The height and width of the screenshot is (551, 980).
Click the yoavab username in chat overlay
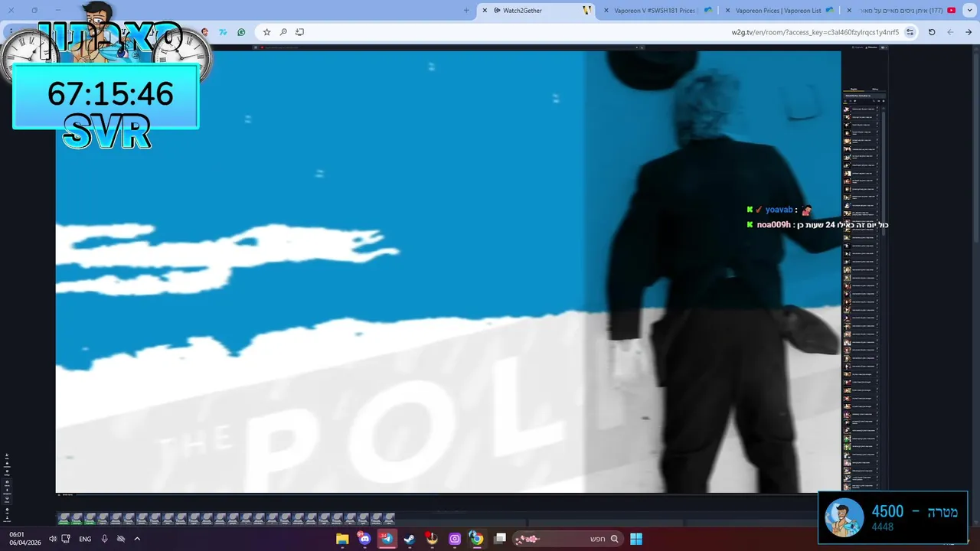(x=779, y=210)
